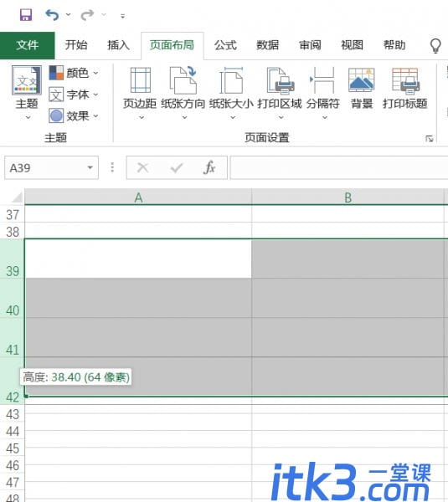Switch to the 开始 (Home) tab
This screenshot has height=502, width=448.
[x=76, y=45]
